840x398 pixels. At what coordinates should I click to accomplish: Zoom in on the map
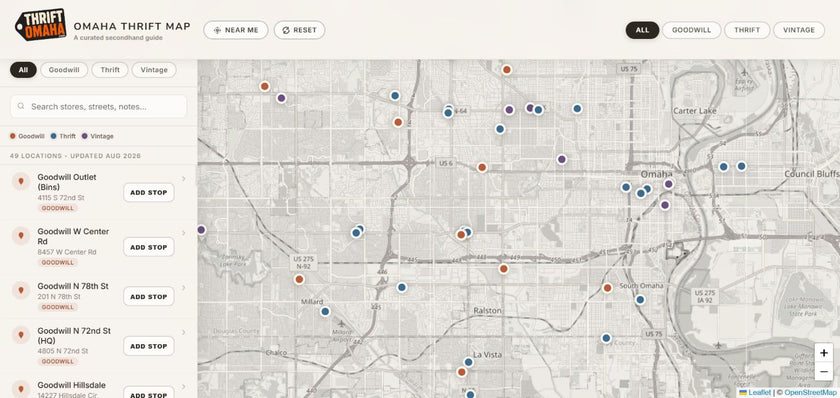pyautogui.click(x=824, y=353)
